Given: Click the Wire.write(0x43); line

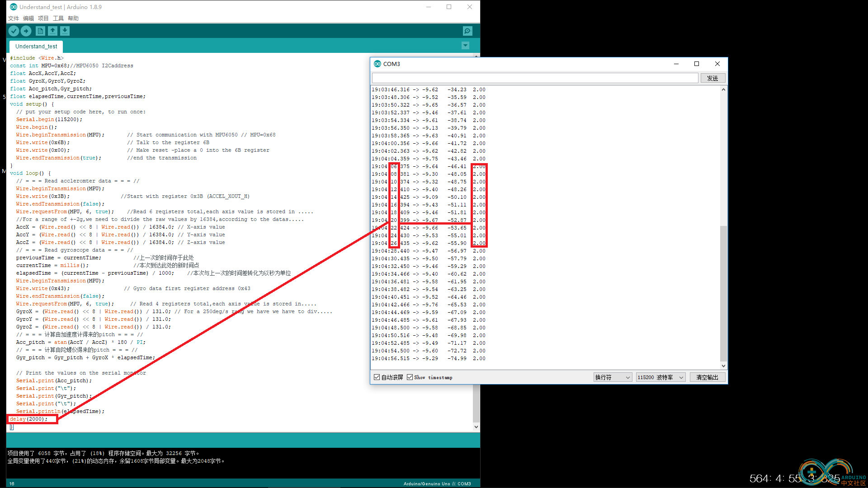Looking at the screenshot, I should [x=43, y=288].
